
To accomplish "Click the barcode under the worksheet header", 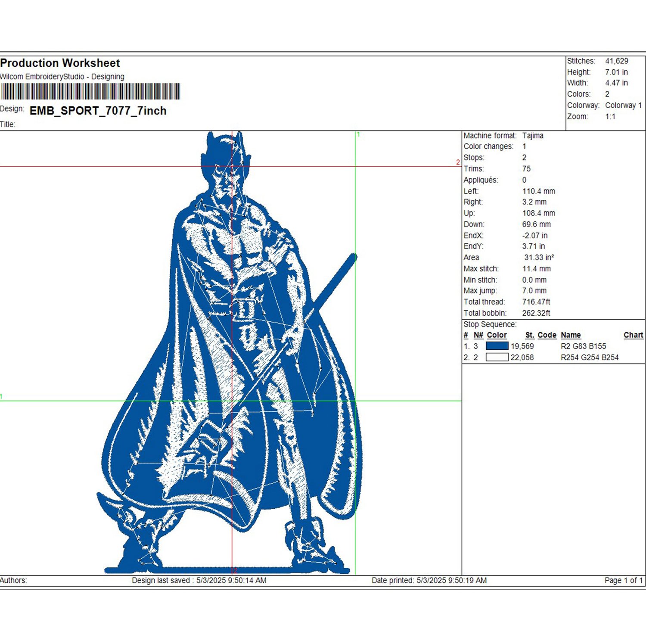I will tap(90, 92).
